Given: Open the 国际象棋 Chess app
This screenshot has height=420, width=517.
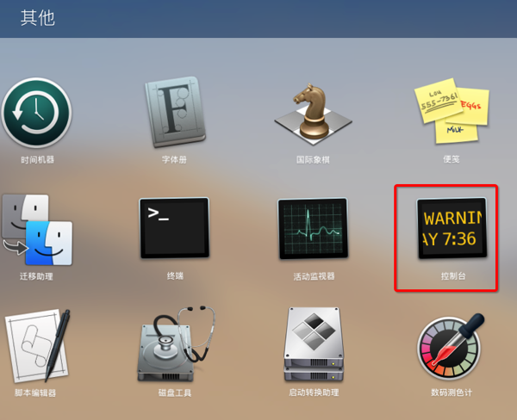Looking at the screenshot, I should 313,114.
